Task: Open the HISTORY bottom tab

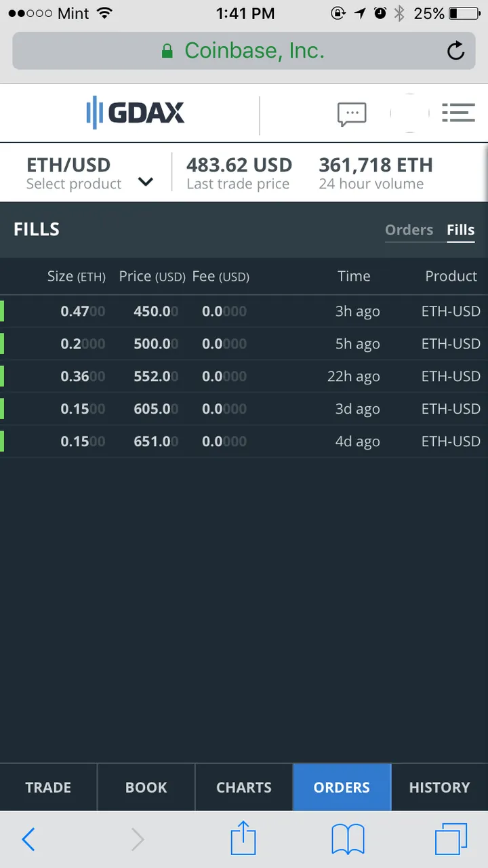Action: (439, 787)
